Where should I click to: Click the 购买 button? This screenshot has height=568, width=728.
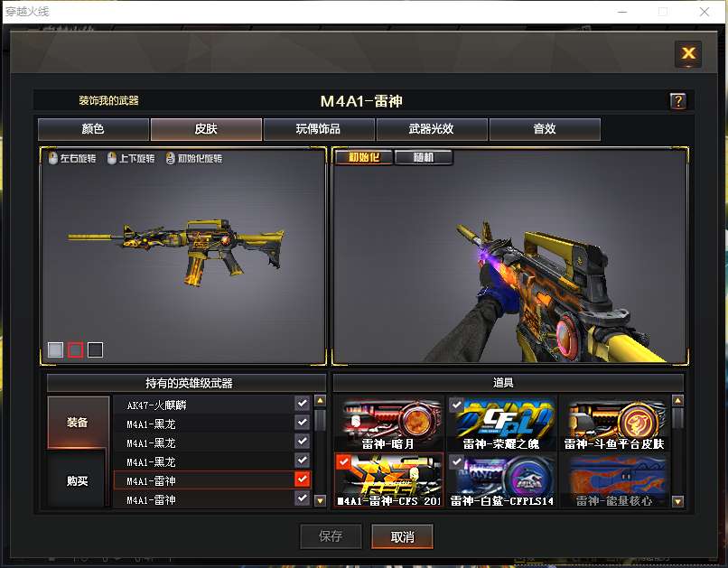77,480
